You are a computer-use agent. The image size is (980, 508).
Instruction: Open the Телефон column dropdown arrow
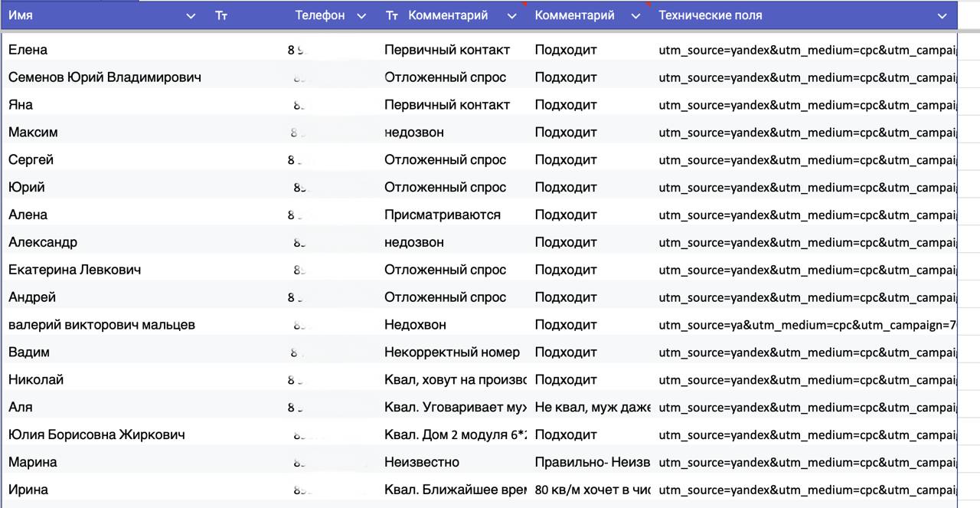[361, 16]
